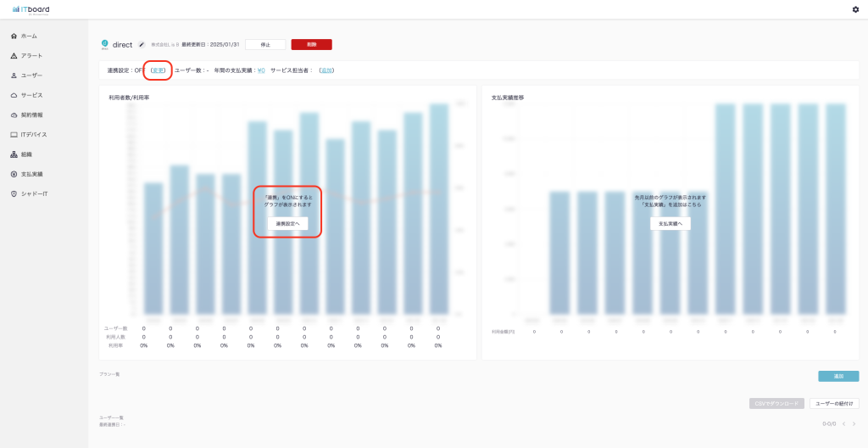Click the laptop icon for ITデバイス
The image size is (868, 448).
click(14, 134)
